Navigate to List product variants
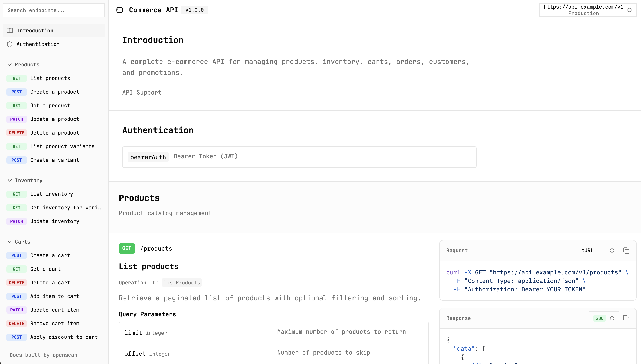641x364 pixels. (x=62, y=146)
